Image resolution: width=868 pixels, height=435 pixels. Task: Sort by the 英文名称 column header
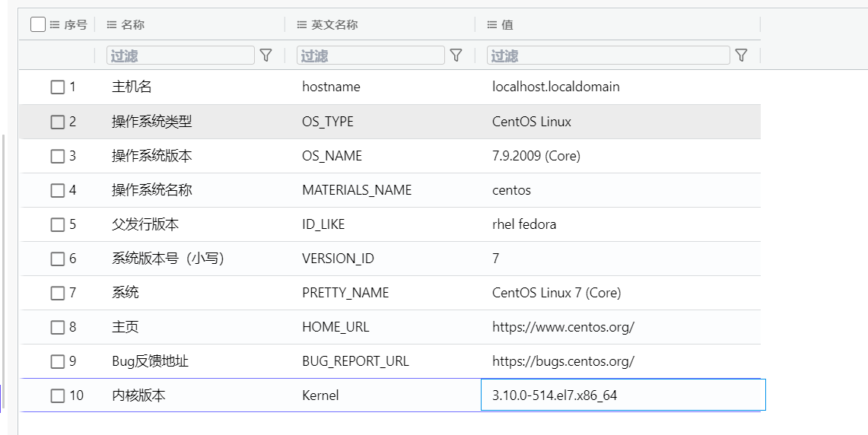pos(335,24)
